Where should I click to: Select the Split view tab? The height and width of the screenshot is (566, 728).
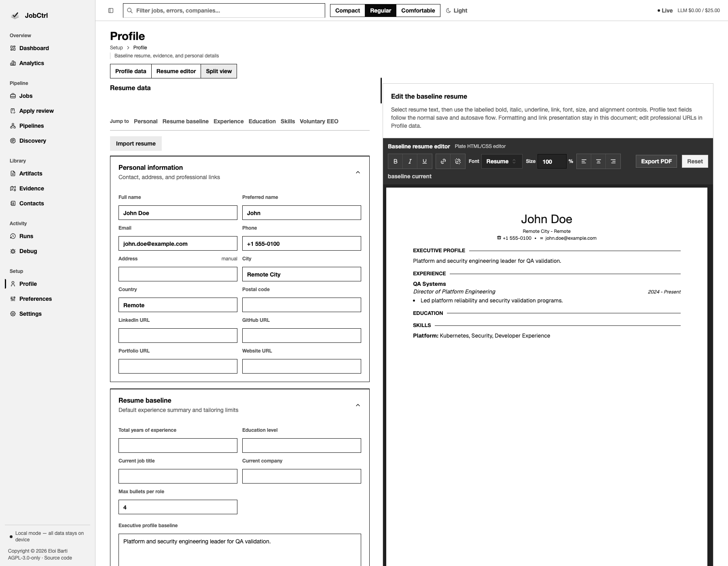pyautogui.click(x=219, y=71)
